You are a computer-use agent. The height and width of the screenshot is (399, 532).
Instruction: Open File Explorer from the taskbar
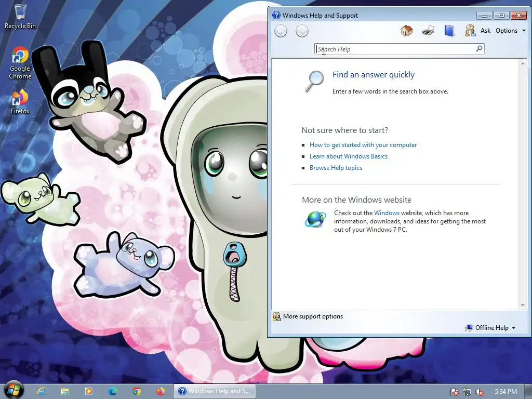click(64, 392)
